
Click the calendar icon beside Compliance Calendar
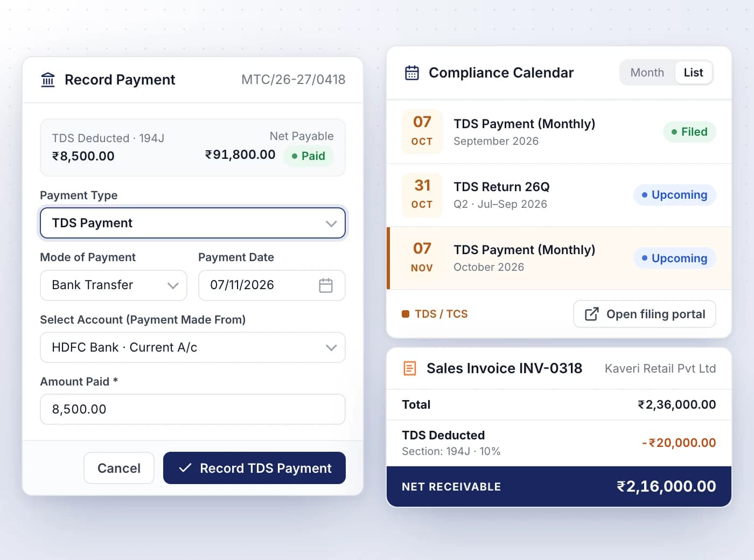point(412,73)
